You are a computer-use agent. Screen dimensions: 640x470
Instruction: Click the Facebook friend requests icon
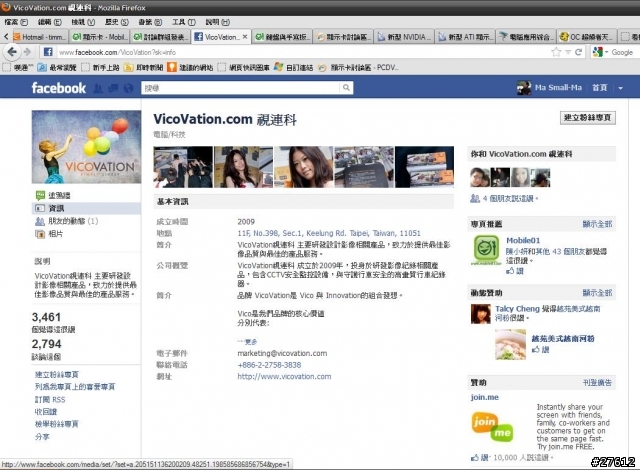click(x=98, y=88)
